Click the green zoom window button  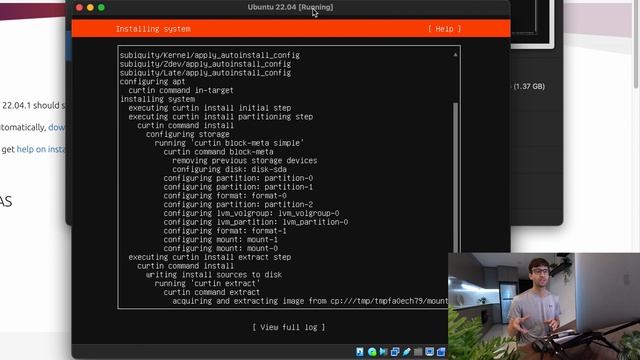[101, 7]
